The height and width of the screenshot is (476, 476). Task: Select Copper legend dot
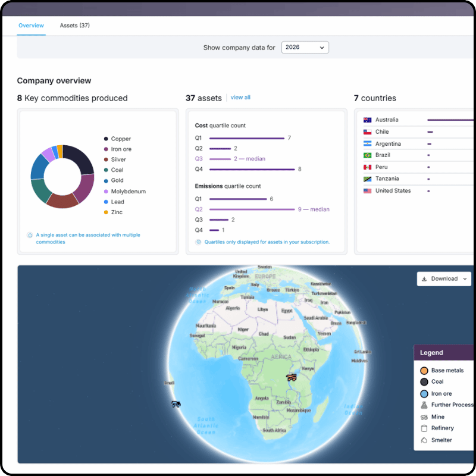(106, 139)
